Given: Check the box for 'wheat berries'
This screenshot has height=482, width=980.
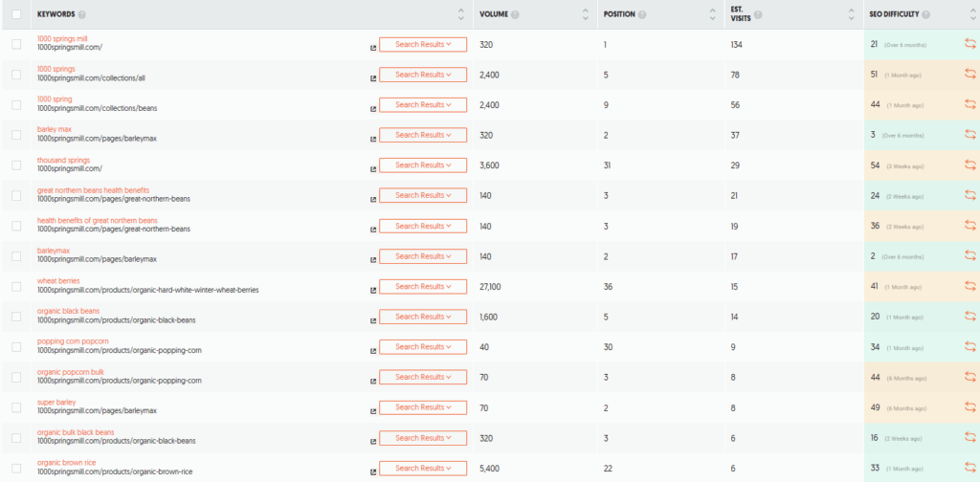Looking at the screenshot, I should pos(16,286).
